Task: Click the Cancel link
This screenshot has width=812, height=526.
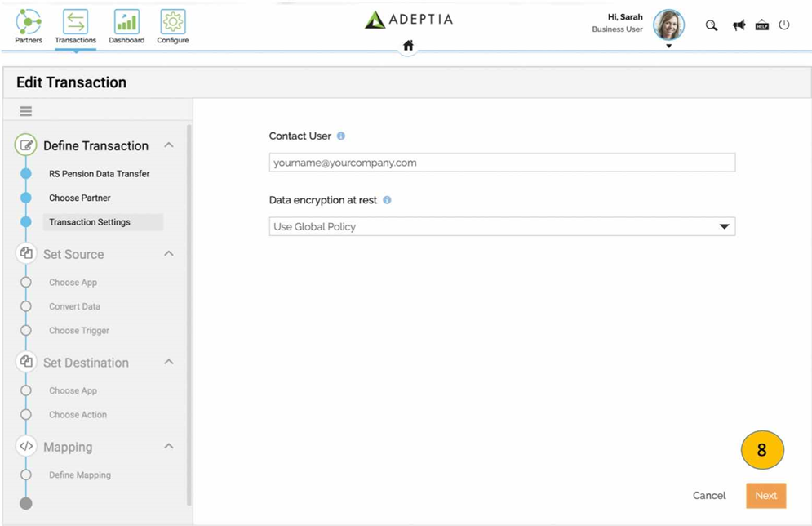Action: (709, 496)
